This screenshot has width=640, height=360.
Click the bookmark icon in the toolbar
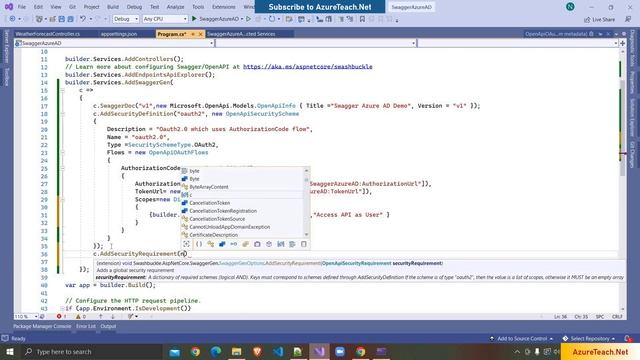(362, 19)
